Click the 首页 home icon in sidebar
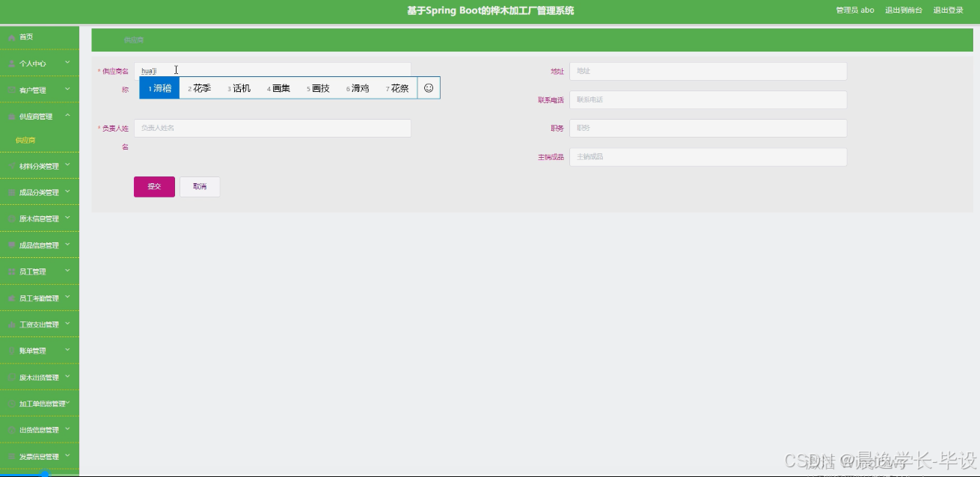This screenshot has width=980, height=477. pos(10,37)
